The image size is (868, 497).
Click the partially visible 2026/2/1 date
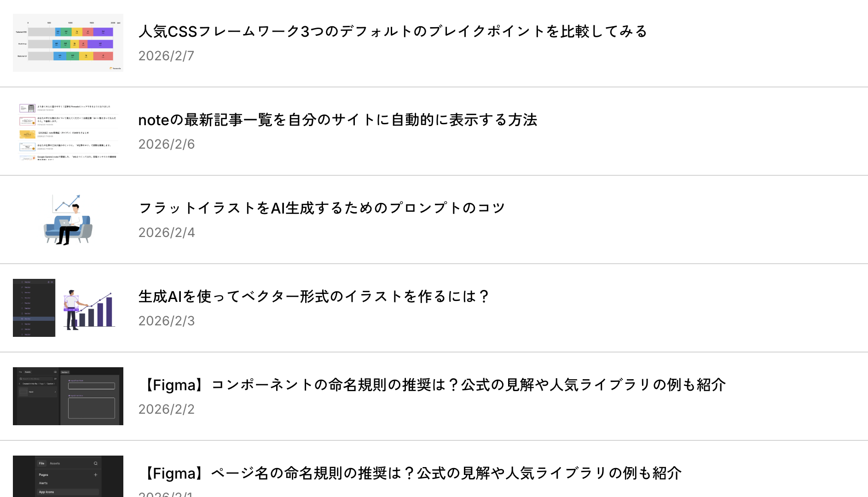pyautogui.click(x=166, y=494)
